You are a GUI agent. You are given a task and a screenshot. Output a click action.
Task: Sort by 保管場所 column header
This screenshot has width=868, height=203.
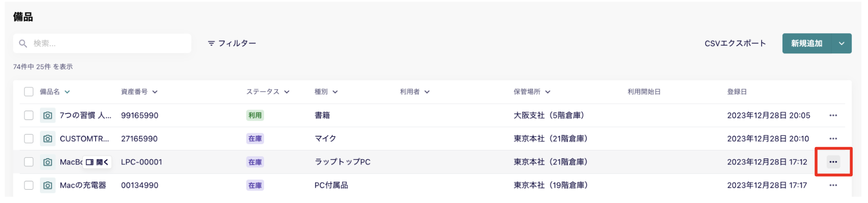532,92
